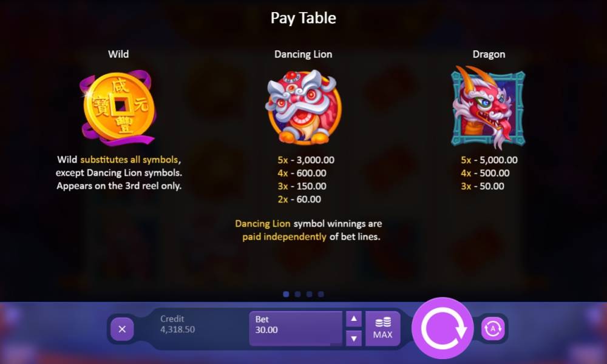Click the Pay Table heading
The height and width of the screenshot is (364, 607).
303,18
